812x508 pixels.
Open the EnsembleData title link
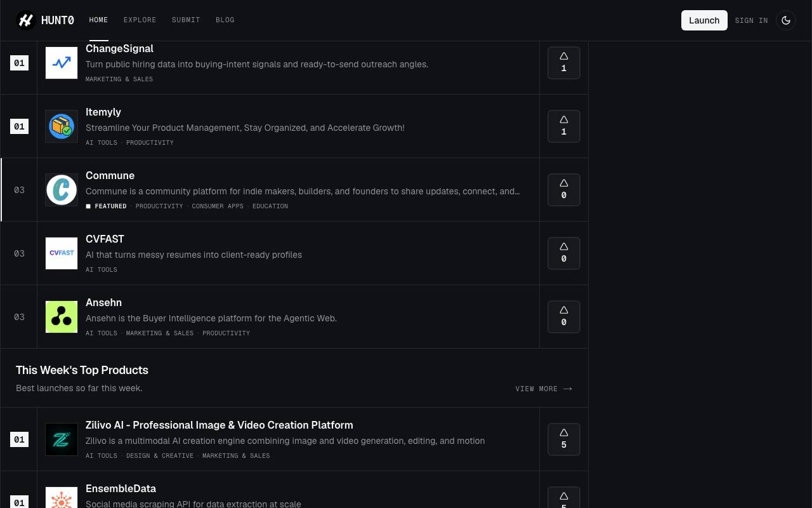coord(121,488)
